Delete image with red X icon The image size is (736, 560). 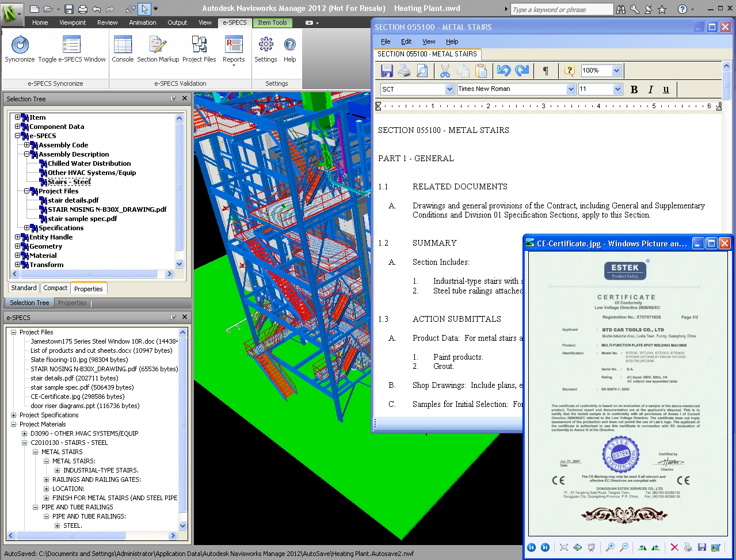point(674,547)
